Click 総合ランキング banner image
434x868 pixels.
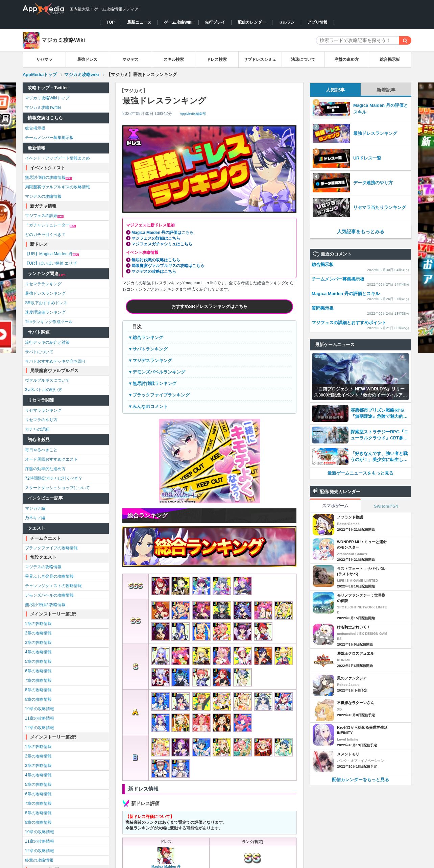(x=209, y=547)
